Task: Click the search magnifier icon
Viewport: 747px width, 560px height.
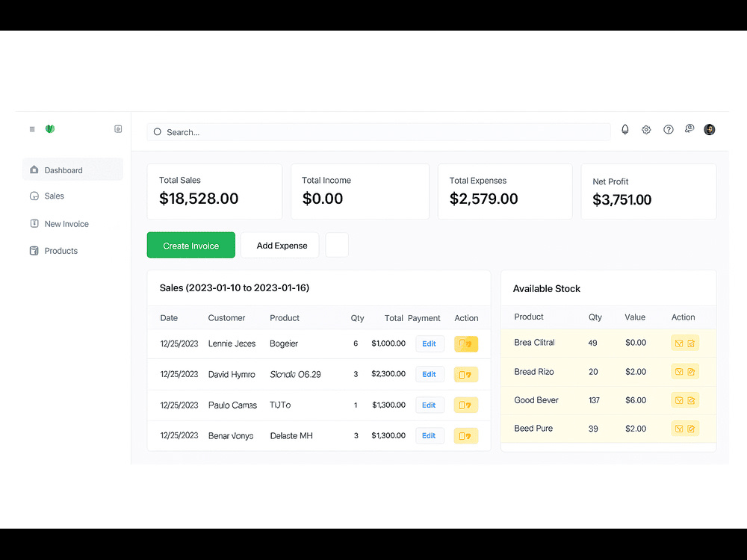Action: 157,132
